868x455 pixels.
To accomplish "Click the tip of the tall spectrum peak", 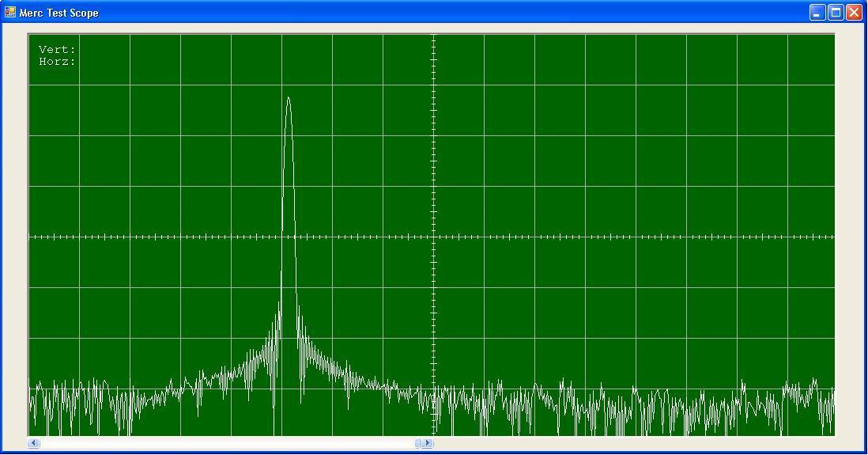I will click(x=289, y=98).
